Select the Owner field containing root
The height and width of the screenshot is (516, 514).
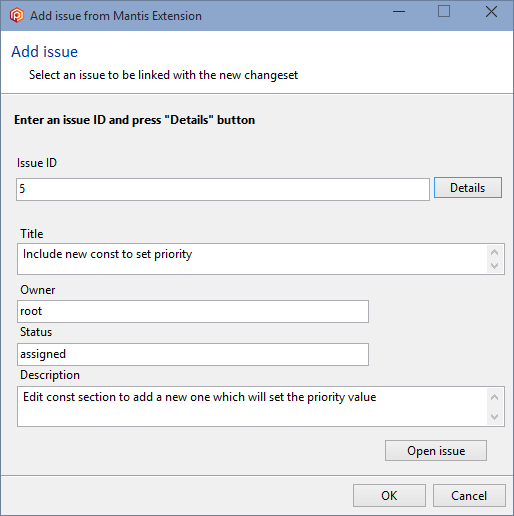click(x=193, y=311)
